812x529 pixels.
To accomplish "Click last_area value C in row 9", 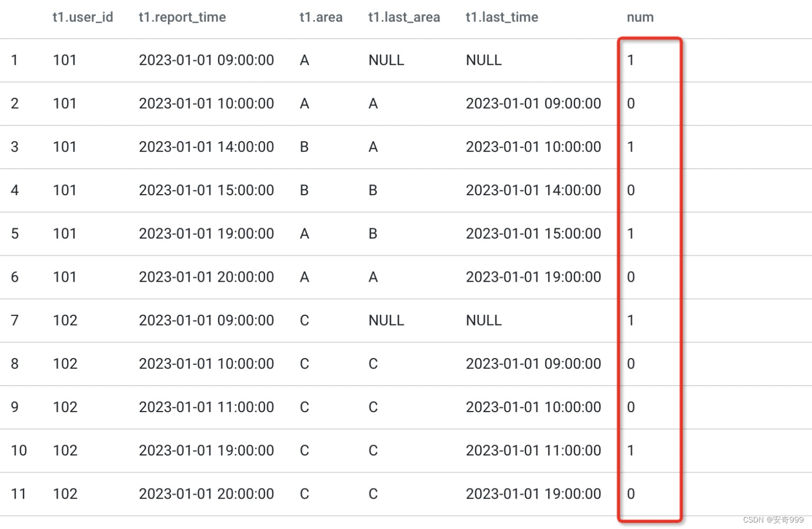I will 373,407.
